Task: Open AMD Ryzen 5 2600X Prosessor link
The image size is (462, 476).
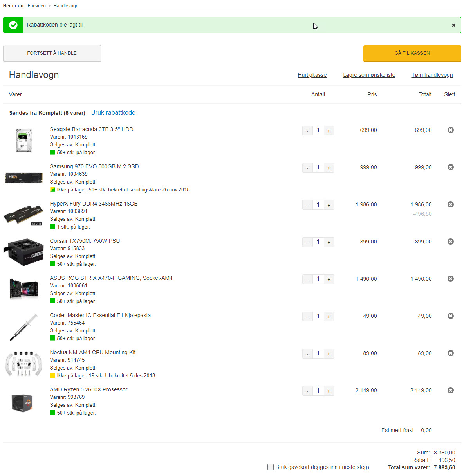Action: point(88,389)
